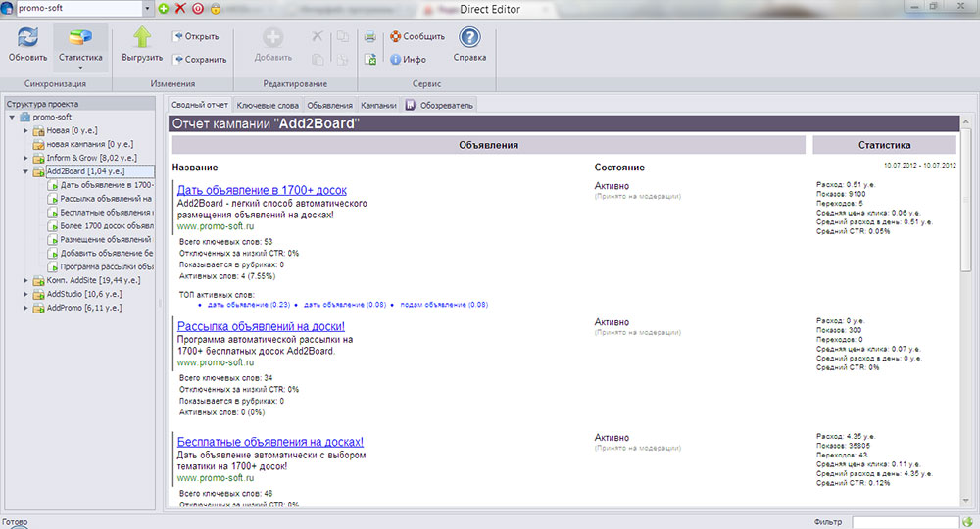Viewport: 980px width, 529px height.
Task: Expand the AddPromo campaign
Action: click(x=25, y=308)
